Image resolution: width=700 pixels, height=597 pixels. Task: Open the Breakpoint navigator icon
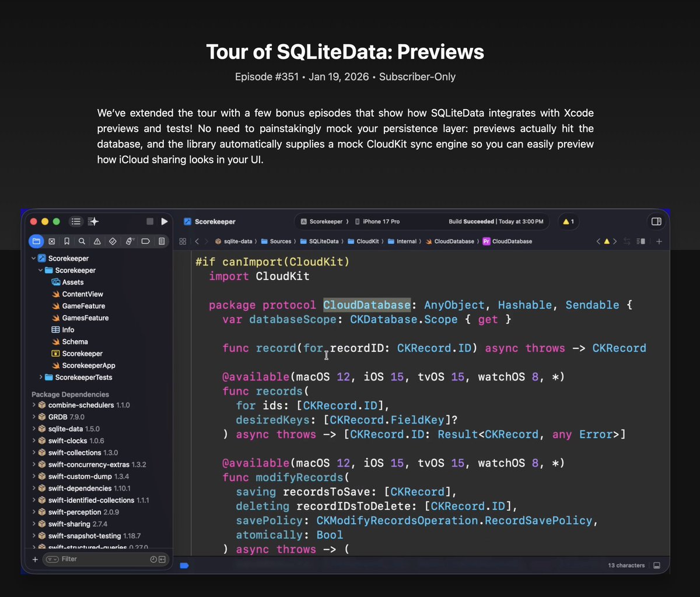pyautogui.click(x=146, y=241)
